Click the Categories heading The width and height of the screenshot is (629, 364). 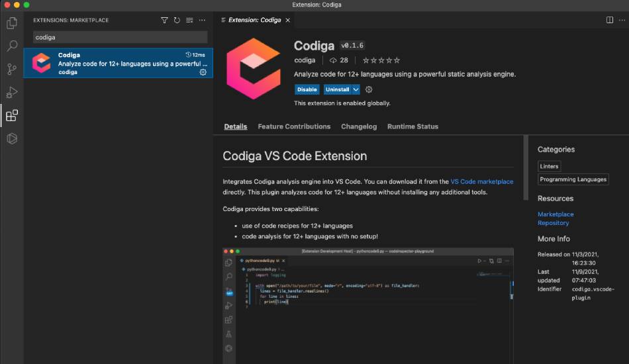[x=556, y=150]
